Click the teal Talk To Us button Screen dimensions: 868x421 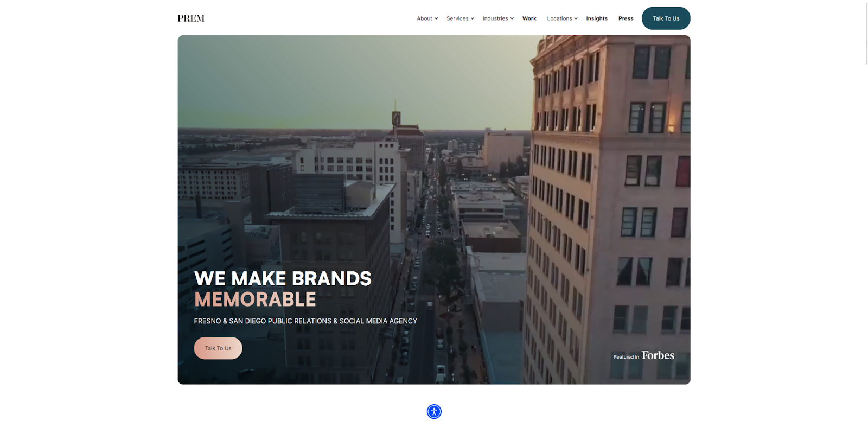pyautogui.click(x=666, y=18)
